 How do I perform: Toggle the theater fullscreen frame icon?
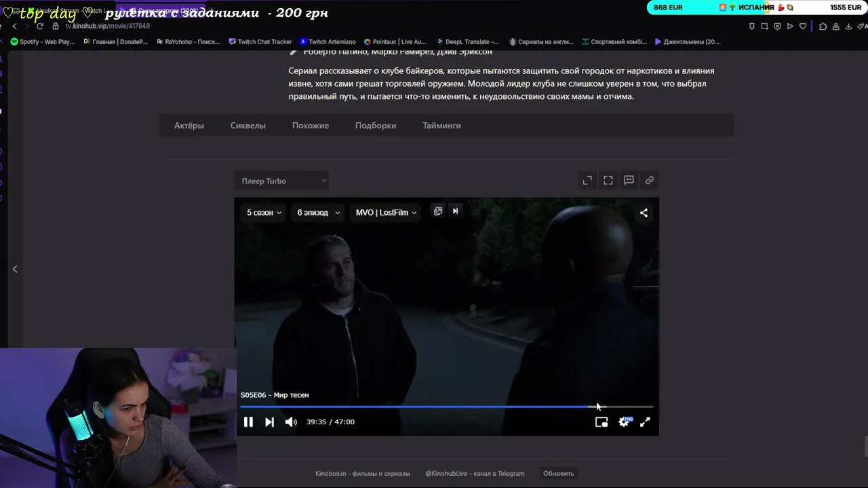[x=608, y=180]
